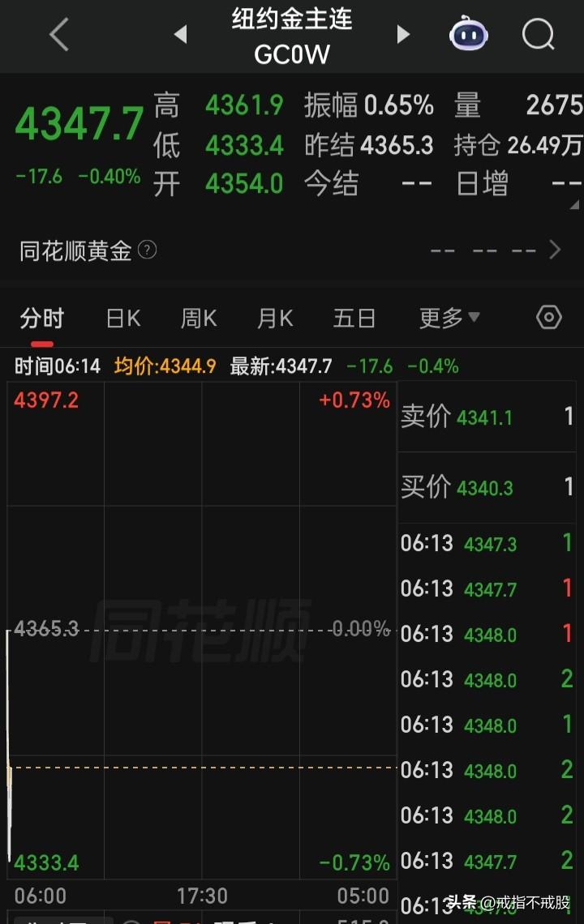Screen dimensions: 584x924
Task: Tap the 量 2675 volume value
Action: click(x=554, y=105)
